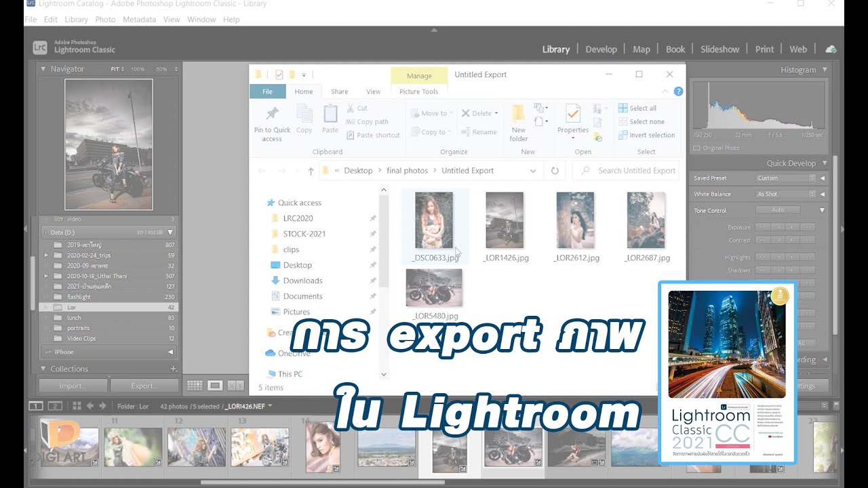Viewport: 868px width, 488px height.
Task: Click the Refresh button beside address bar
Action: coord(555,171)
